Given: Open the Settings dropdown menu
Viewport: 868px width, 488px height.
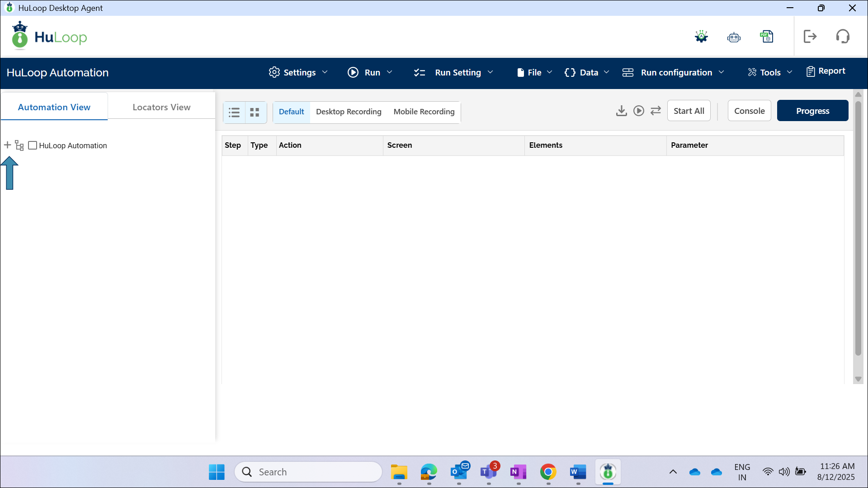Looking at the screenshot, I should (x=298, y=72).
